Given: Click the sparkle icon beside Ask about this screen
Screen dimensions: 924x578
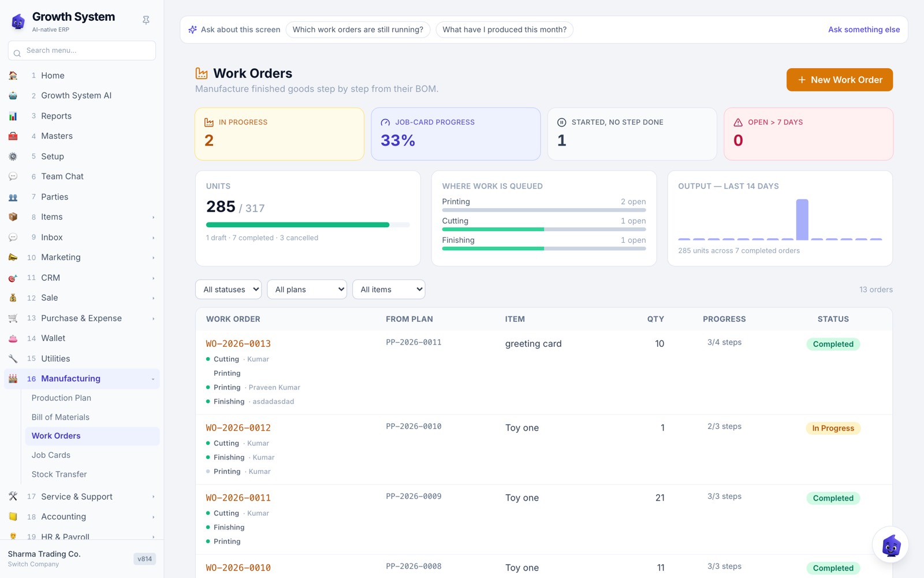Looking at the screenshot, I should point(193,29).
